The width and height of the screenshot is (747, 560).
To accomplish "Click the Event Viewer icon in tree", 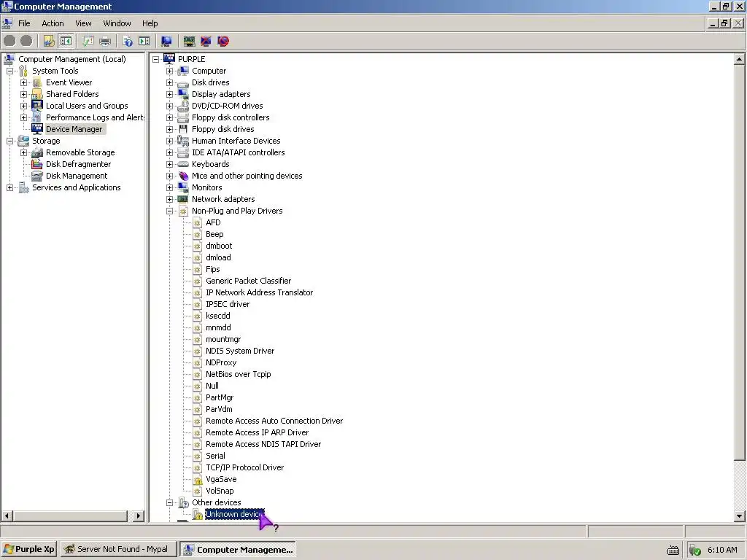I will [37, 82].
